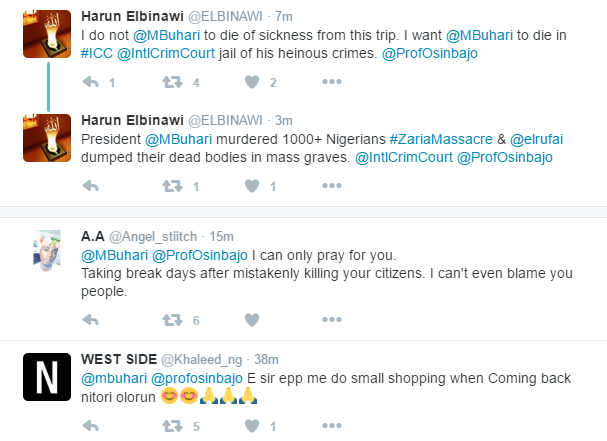Open more options on Zaria Massacre tweet

331,185
